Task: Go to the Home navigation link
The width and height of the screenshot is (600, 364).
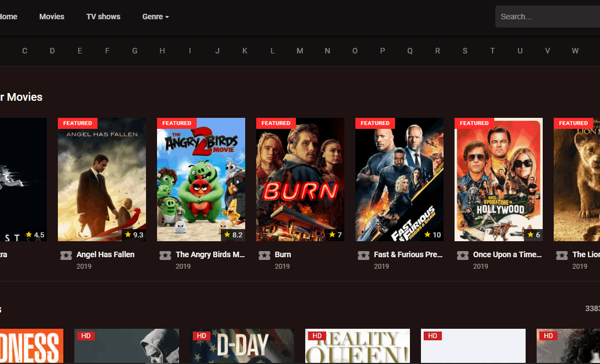Action: 8,17
